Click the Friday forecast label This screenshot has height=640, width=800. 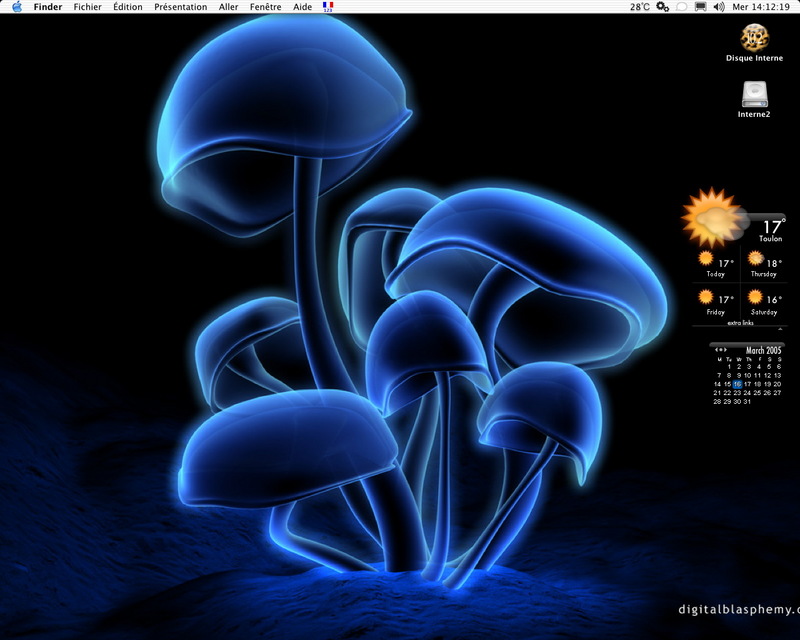point(715,312)
